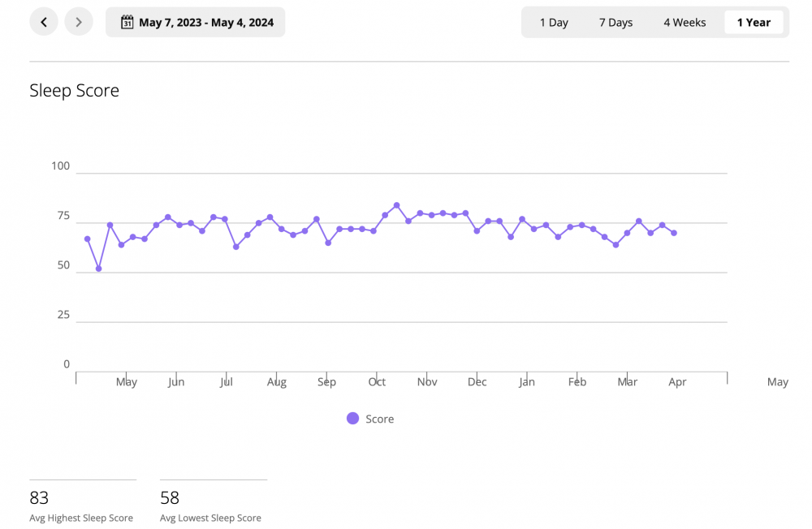Viewport: 812px width, 529px height.
Task: Select the 7 Days view
Action: [x=615, y=23]
